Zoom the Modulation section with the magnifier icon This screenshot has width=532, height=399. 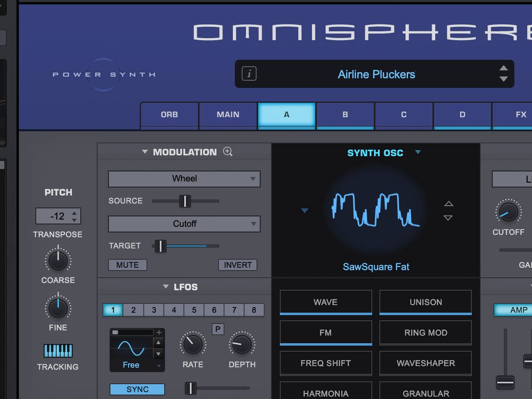point(228,152)
